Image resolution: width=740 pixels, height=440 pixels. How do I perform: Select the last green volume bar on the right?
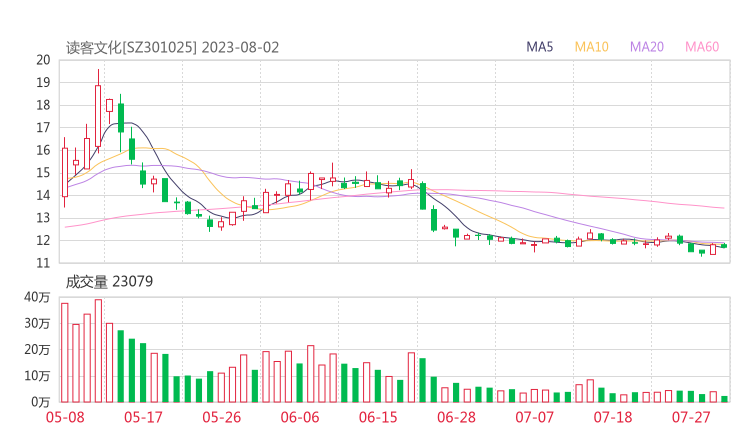(x=724, y=399)
